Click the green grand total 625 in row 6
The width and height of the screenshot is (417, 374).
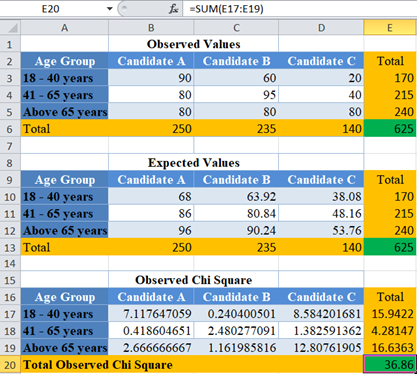click(390, 129)
